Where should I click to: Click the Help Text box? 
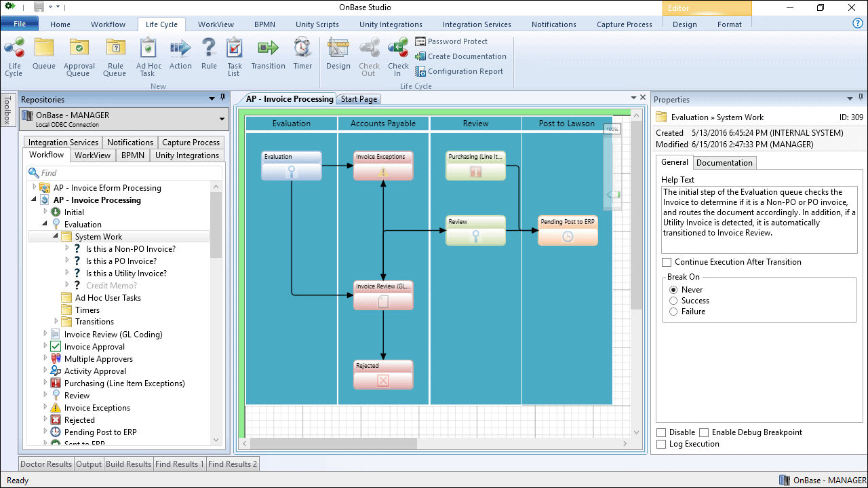tap(759, 220)
